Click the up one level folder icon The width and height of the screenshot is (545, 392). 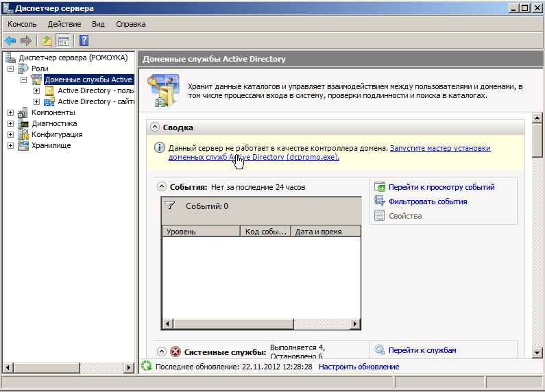(47, 40)
